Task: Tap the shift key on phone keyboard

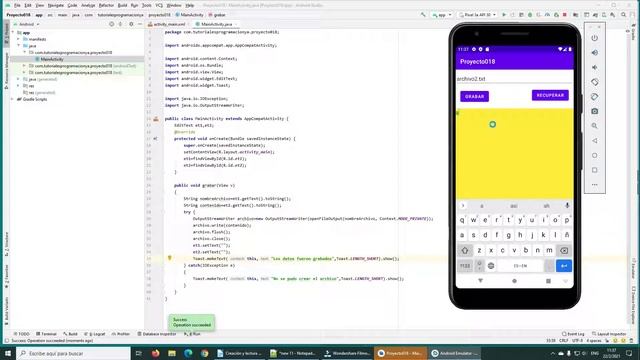Action: tap(465, 251)
